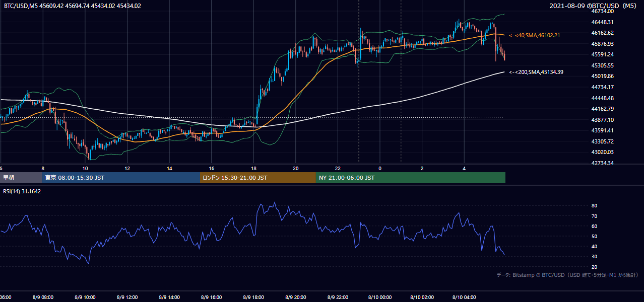Click hour label 10 under the price chart

click(85, 169)
